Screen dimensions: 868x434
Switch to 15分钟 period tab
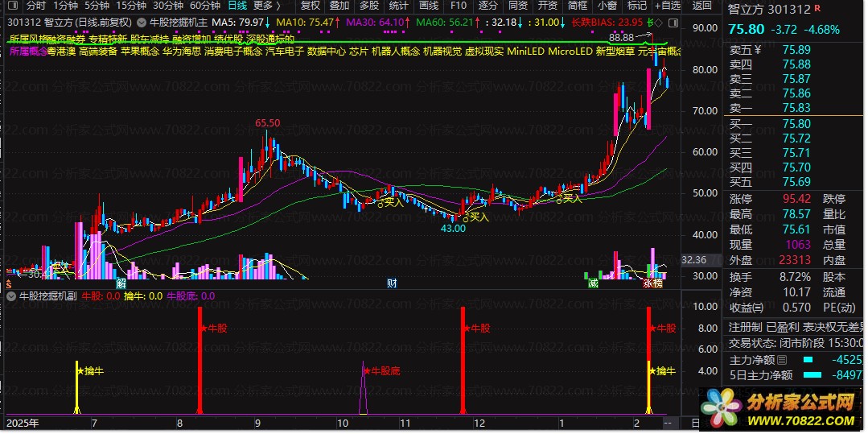click(130, 6)
